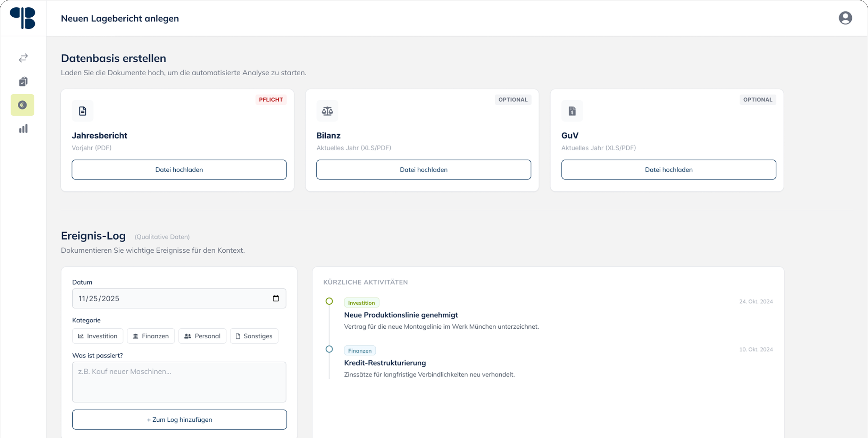Select the Personal category chip

(202, 336)
